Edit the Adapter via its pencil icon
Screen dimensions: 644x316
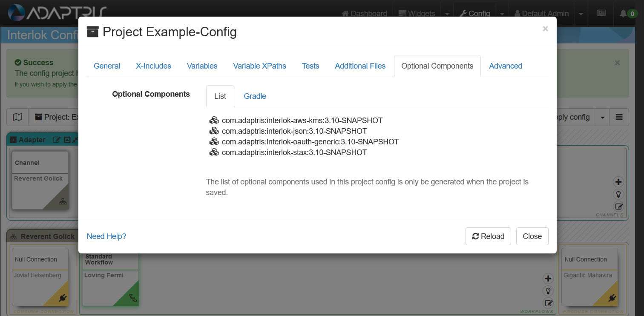[x=57, y=140]
